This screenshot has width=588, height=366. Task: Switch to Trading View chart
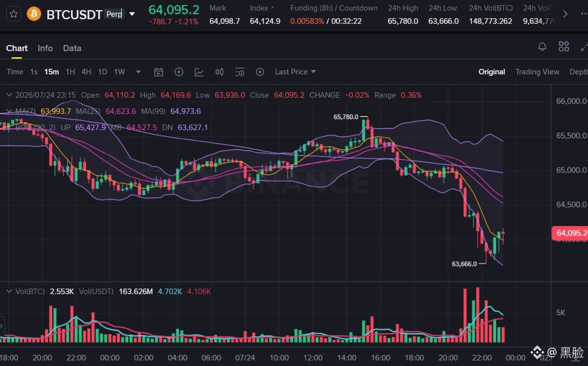point(537,72)
